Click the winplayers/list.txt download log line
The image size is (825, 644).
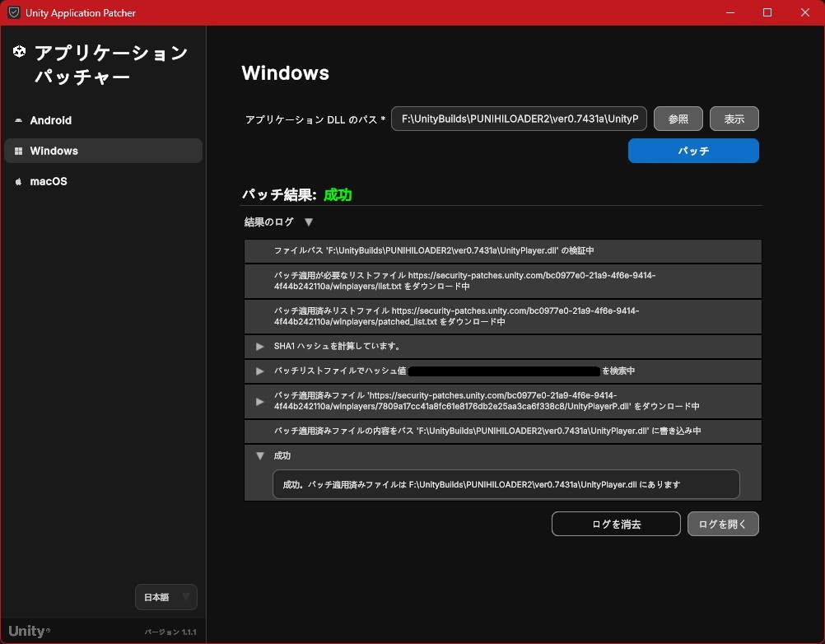pyautogui.click(x=503, y=281)
